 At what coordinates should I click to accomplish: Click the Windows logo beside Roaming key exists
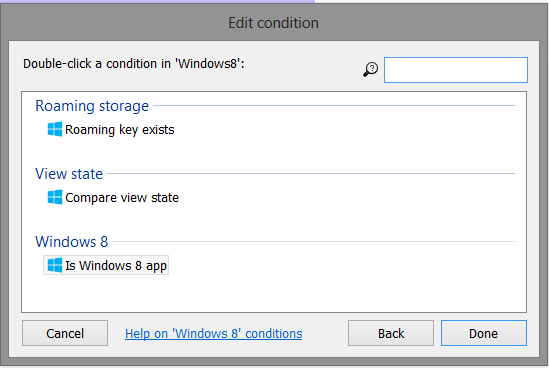55,129
